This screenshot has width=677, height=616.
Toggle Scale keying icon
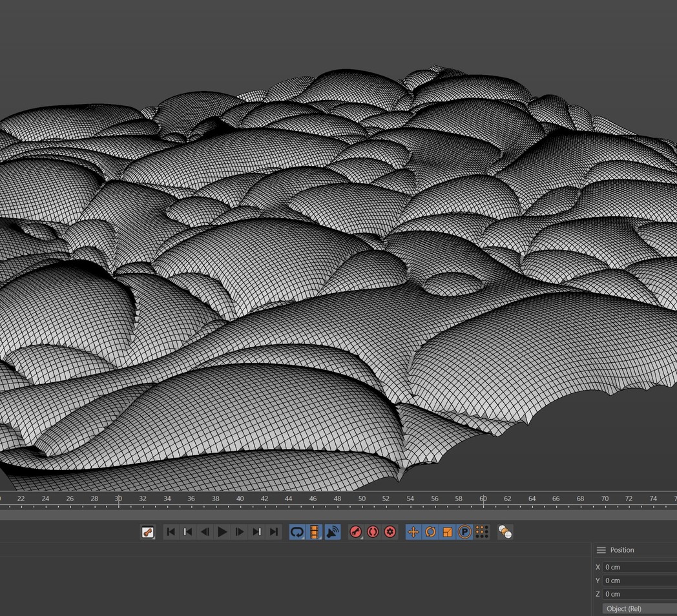(x=448, y=532)
